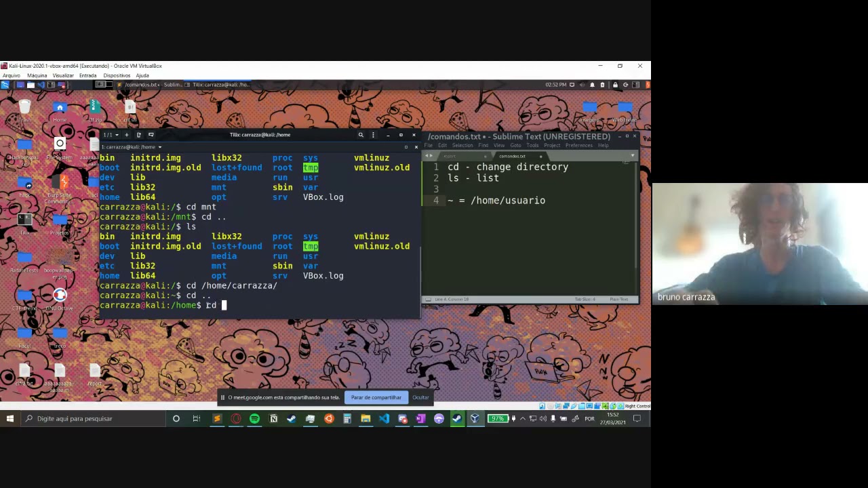Viewport: 868px width, 488px height.
Task: Open Sublime Text Selection menu
Action: (462, 145)
